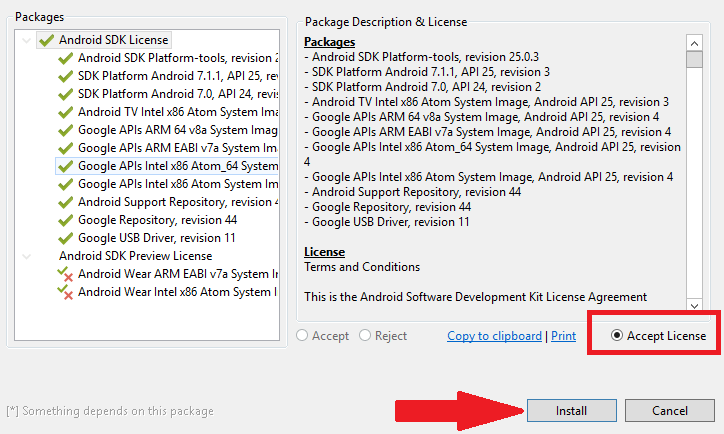The width and height of the screenshot is (724, 434).
Task: Click the Print link
Action: (x=563, y=336)
